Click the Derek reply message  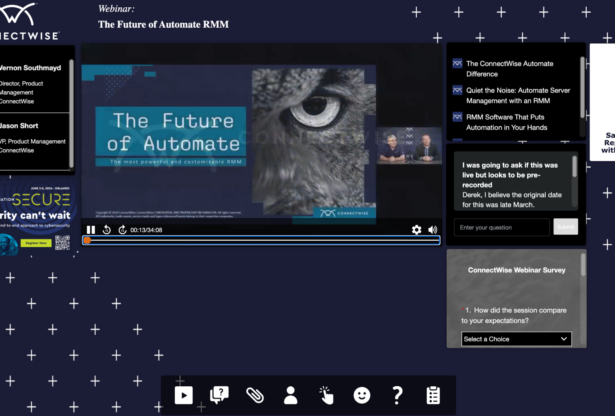pyautogui.click(x=512, y=200)
